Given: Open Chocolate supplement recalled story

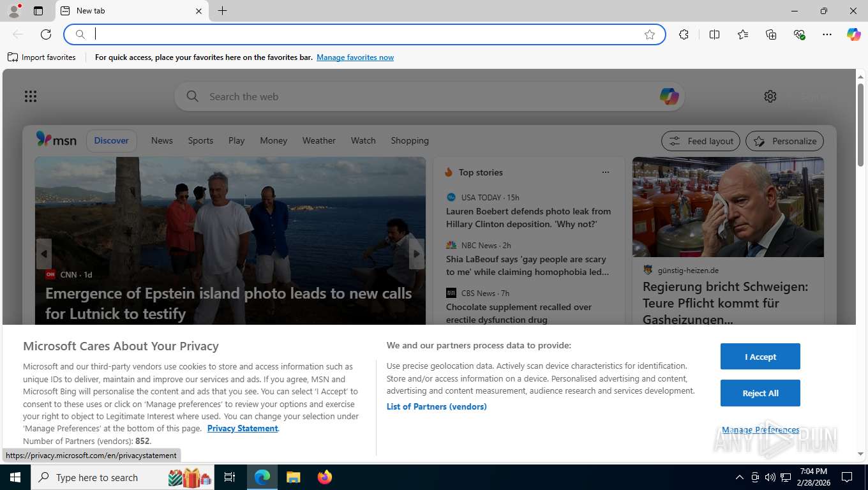Looking at the screenshot, I should tap(519, 313).
